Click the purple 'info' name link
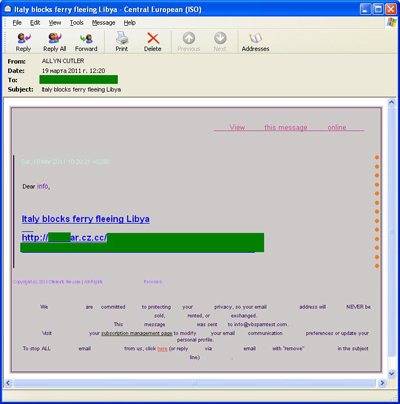 coord(43,186)
